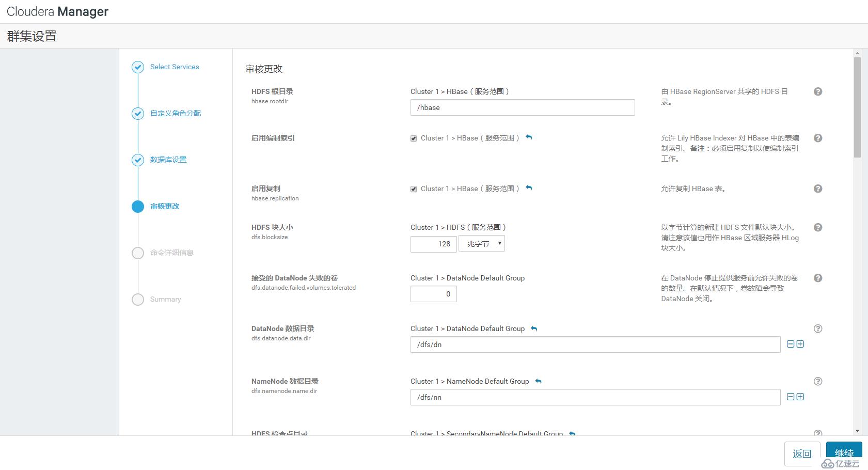Toggle 启用编制索引 checkbox
The image size is (868, 470).
click(x=414, y=138)
